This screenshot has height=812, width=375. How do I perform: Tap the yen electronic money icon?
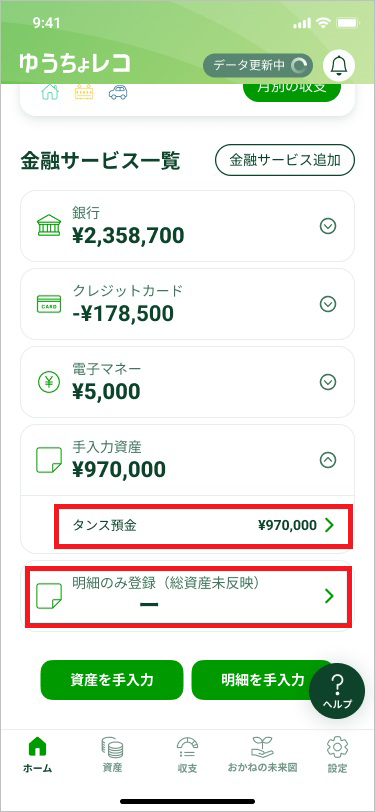pyautogui.click(x=49, y=382)
